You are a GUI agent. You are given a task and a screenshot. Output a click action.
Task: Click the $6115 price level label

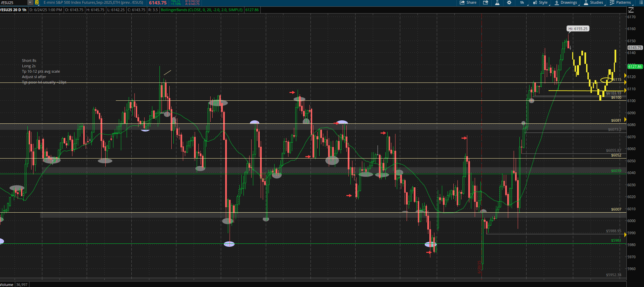(x=616, y=80)
